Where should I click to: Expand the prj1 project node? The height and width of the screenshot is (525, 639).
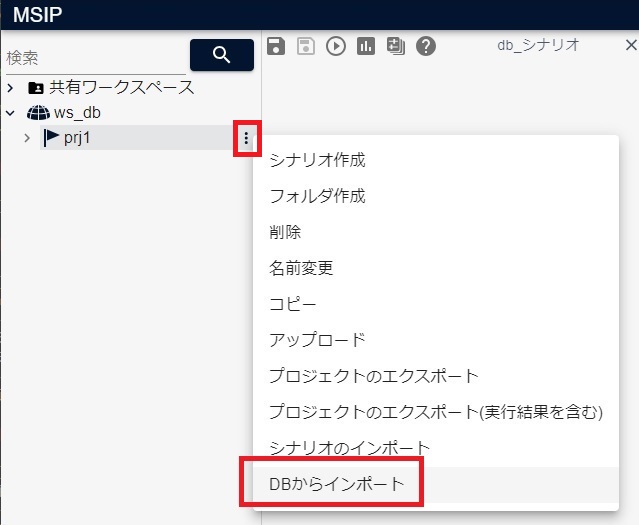tap(27, 138)
